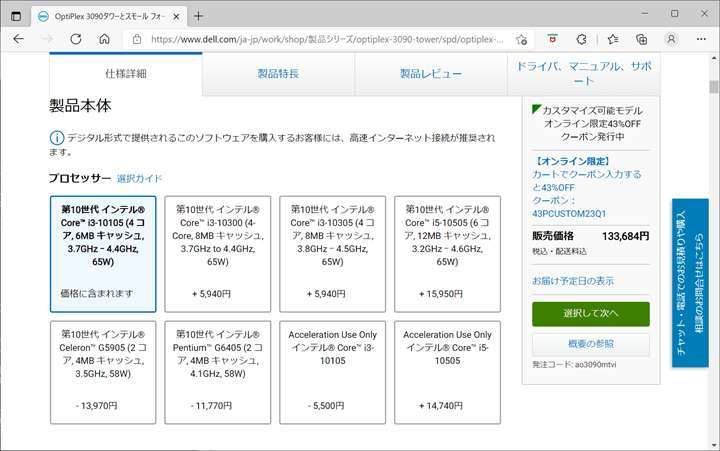Click the green 選択して次へ button
This screenshot has width=720, height=451.
coord(591,314)
